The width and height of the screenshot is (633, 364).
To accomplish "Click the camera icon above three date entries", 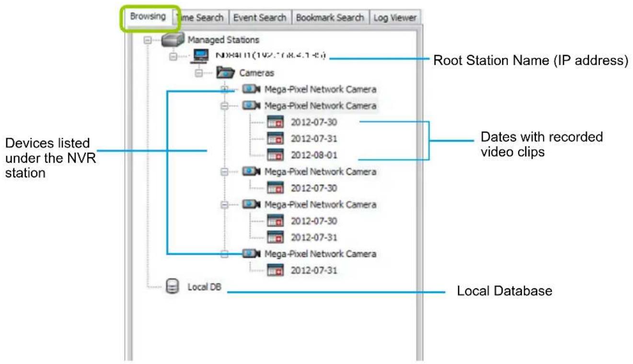I will pos(251,106).
